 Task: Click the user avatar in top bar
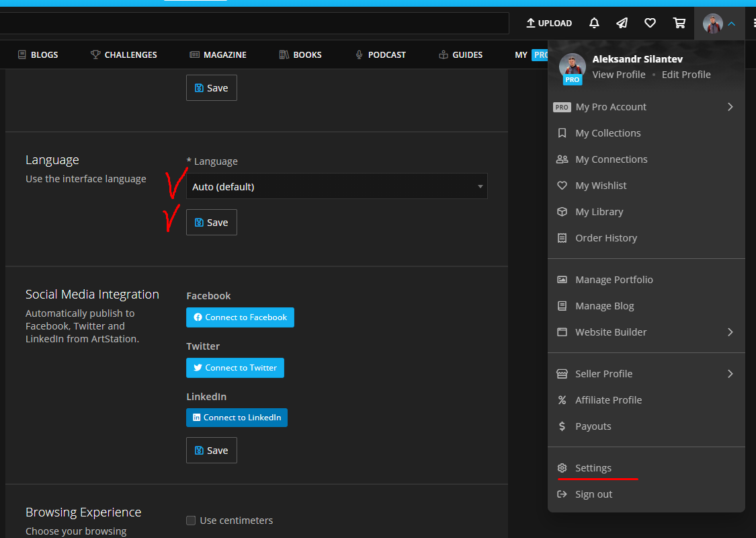click(x=712, y=24)
